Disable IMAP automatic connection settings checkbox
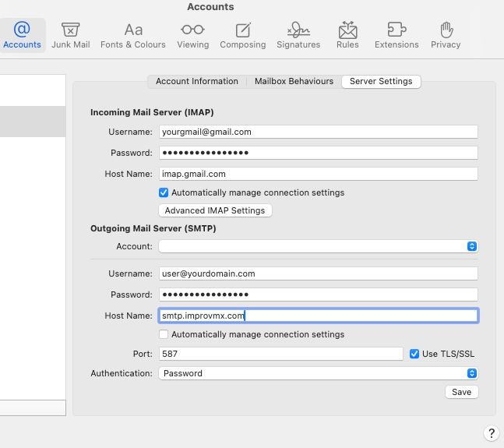This screenshot has height=448, width=504. click(164, 192)
